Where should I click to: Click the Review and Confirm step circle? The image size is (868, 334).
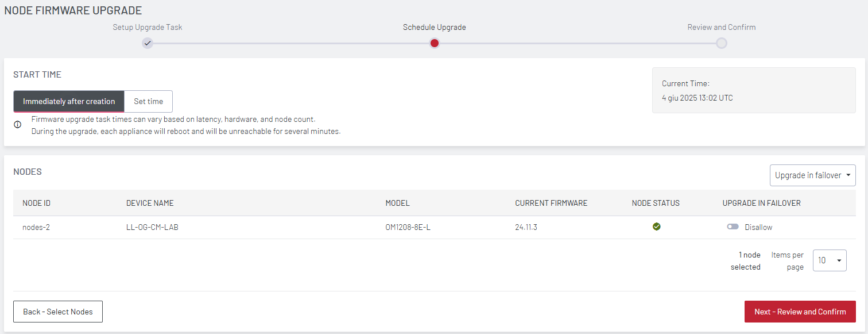pos(722,43)
